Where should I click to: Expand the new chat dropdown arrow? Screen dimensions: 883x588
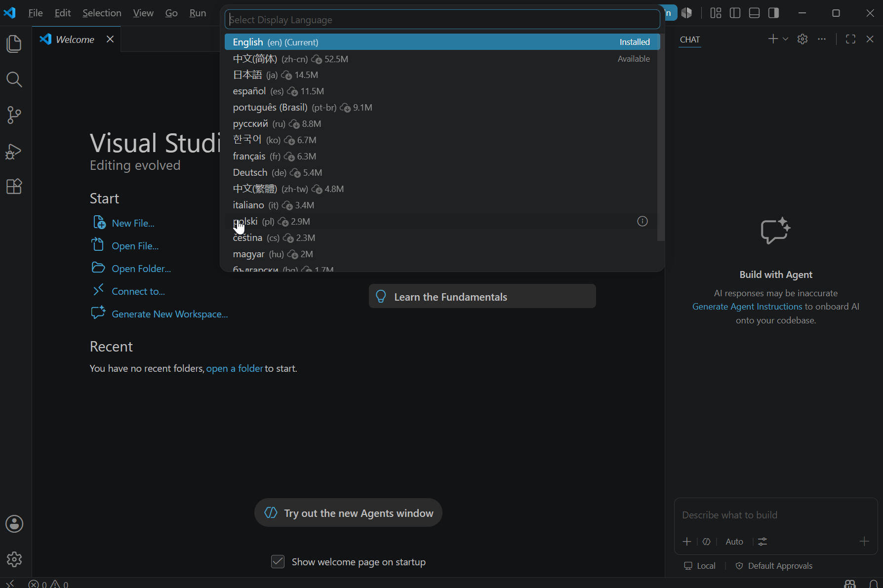785,39
